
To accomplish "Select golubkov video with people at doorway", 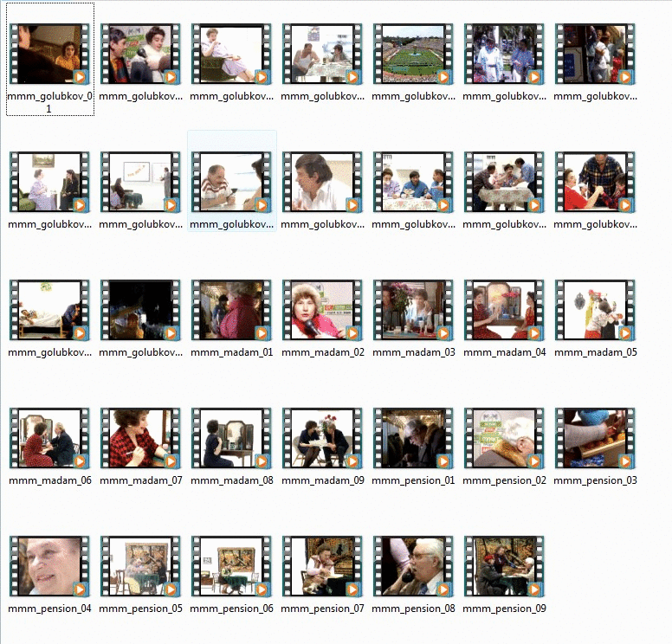I will coord(595,54).
